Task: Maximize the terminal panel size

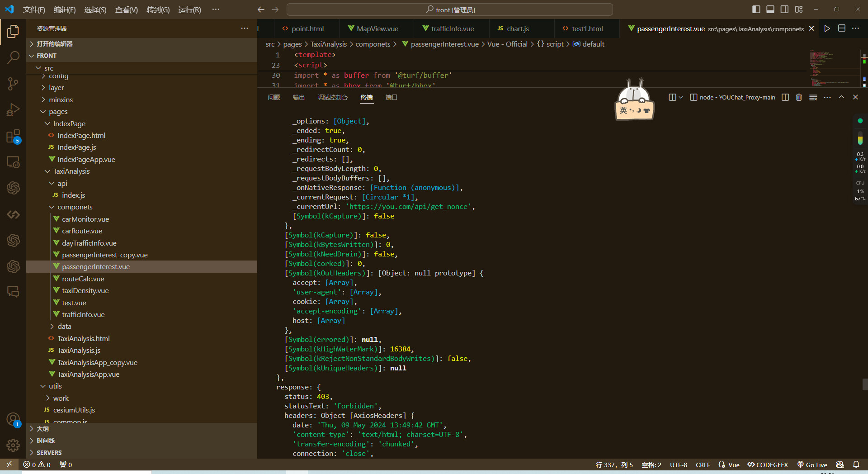Action: (841, 97)
